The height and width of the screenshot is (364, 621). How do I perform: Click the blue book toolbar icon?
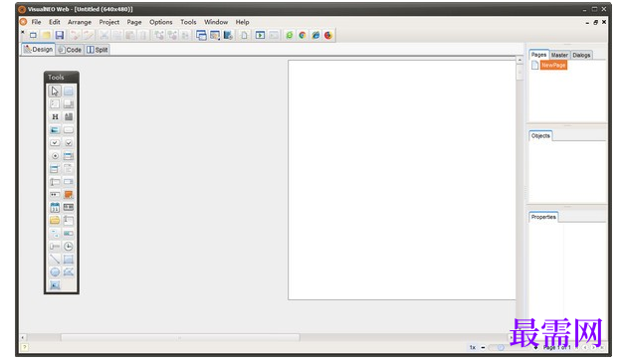click(x=228, y=35)
